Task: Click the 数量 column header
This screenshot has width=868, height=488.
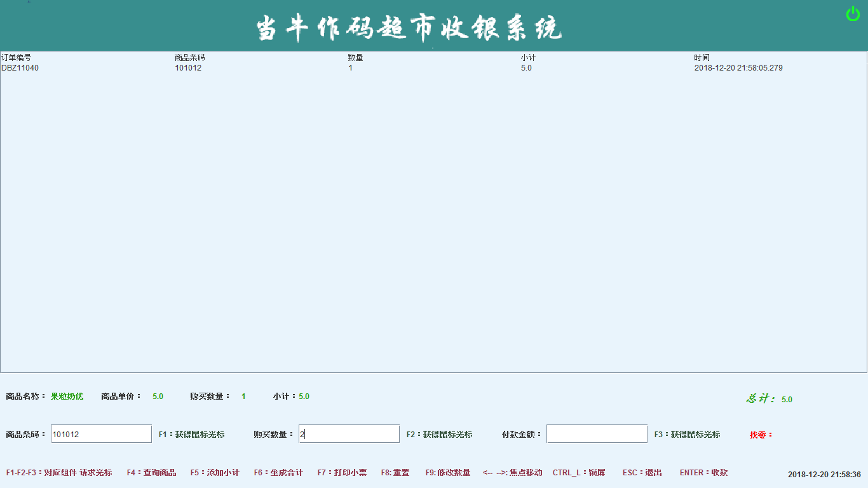Action: click(x=355, y=58)
